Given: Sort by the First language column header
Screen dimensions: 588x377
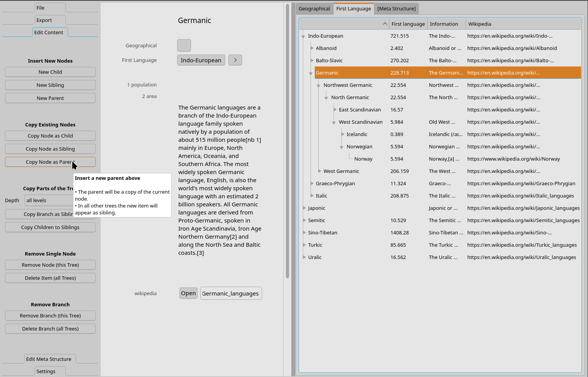Looking at the screenshot, I should point(408,24).
